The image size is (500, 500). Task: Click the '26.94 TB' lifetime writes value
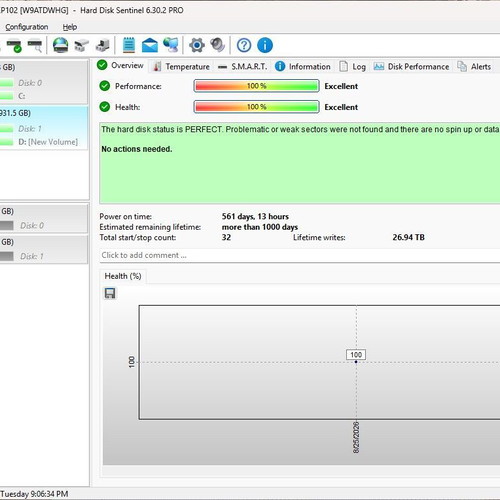tap(408, 237)
